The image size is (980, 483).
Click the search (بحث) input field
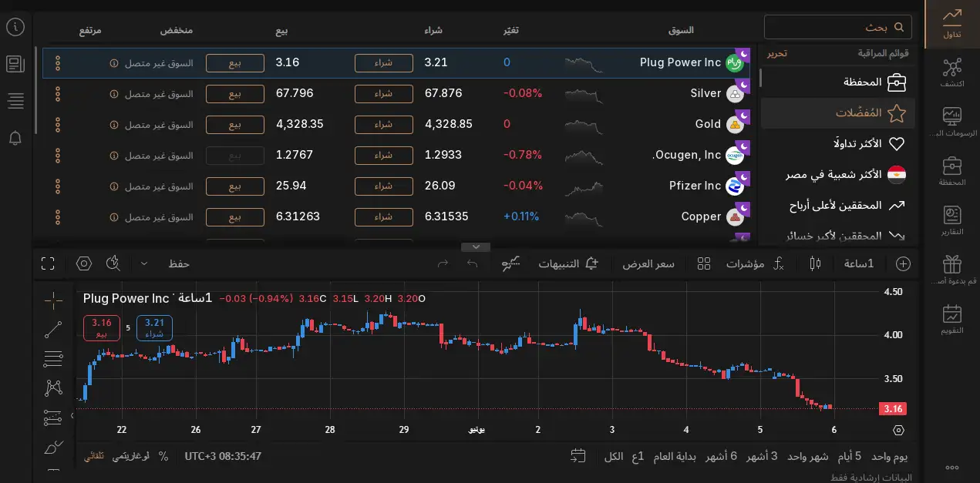point(838,27)
